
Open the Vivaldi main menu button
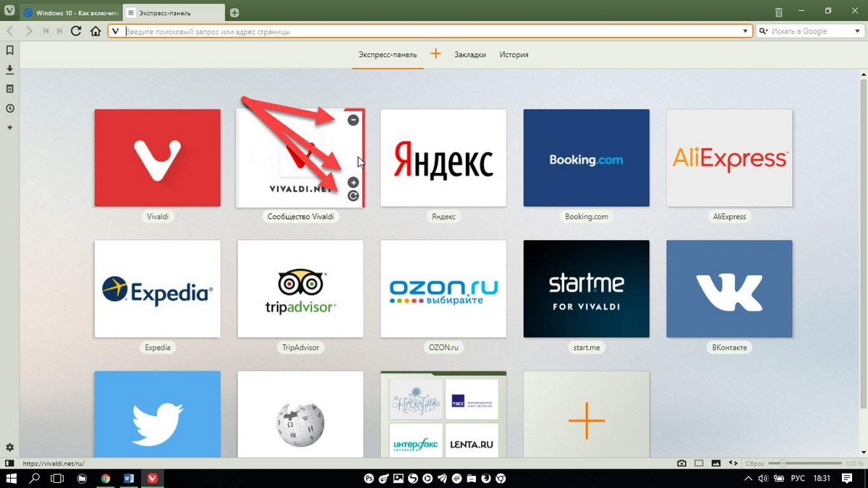9,12
